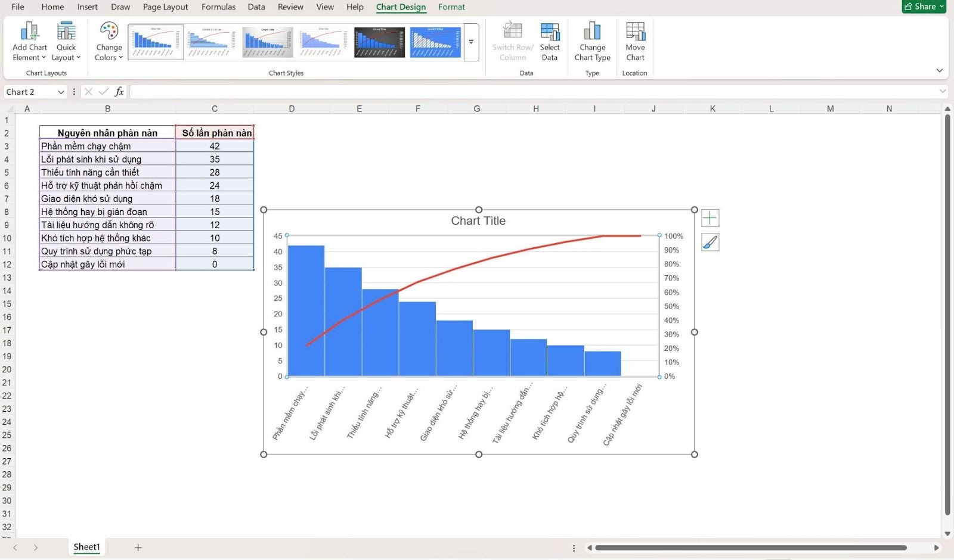
Task: Open the Add Chart Element menu
Action: point(29,41)
